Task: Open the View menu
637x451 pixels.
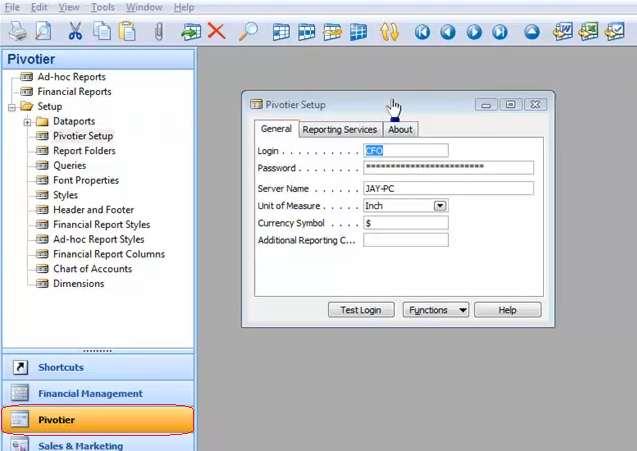Action: click(x=69, y=7)
